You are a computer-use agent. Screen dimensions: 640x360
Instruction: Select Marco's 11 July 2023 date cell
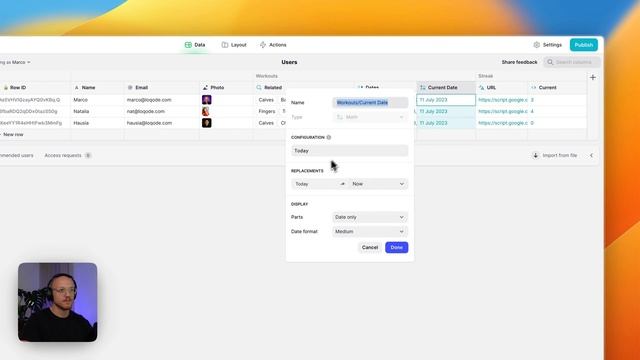pos(446,100)
